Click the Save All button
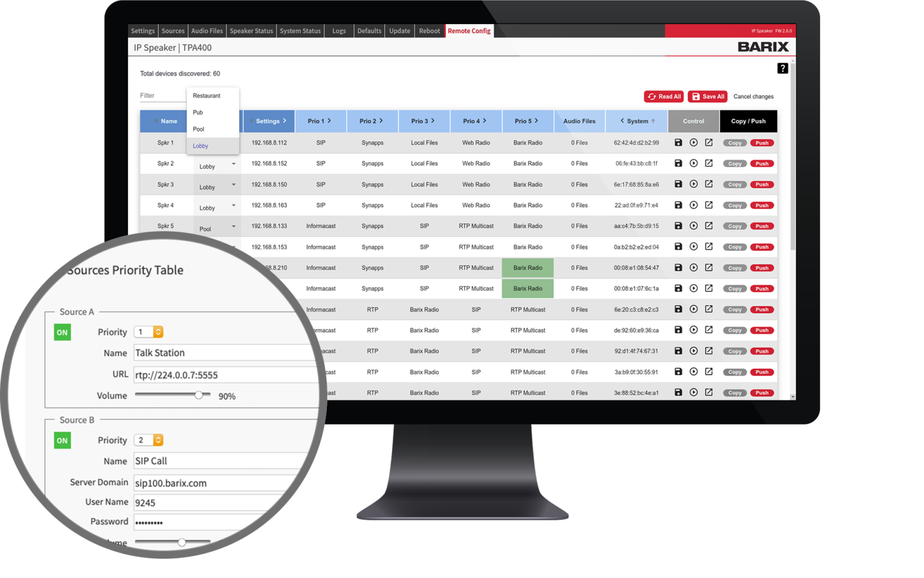 [x=707, y=96]
